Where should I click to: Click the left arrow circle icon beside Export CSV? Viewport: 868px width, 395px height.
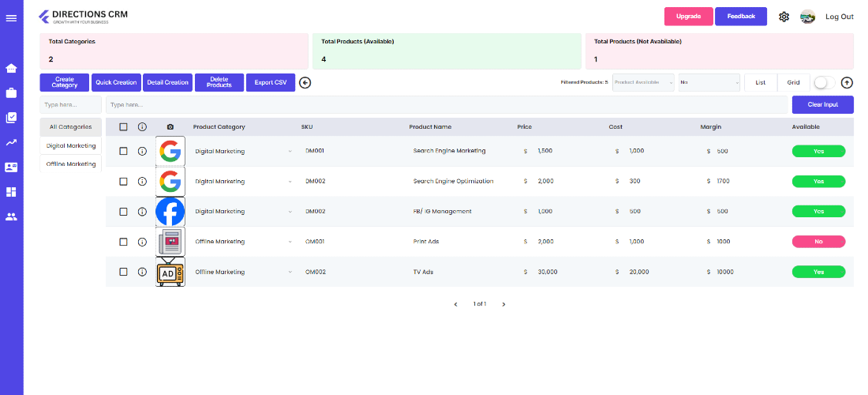pyautogui.click(x=305, y=82)
